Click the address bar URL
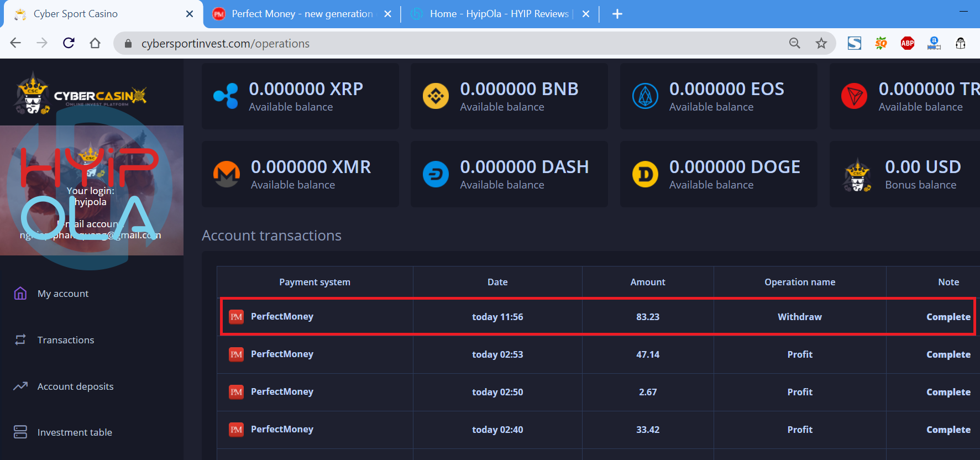Viewport: 980px width, 460px height. pyautogui.click(x=225, y=44)
